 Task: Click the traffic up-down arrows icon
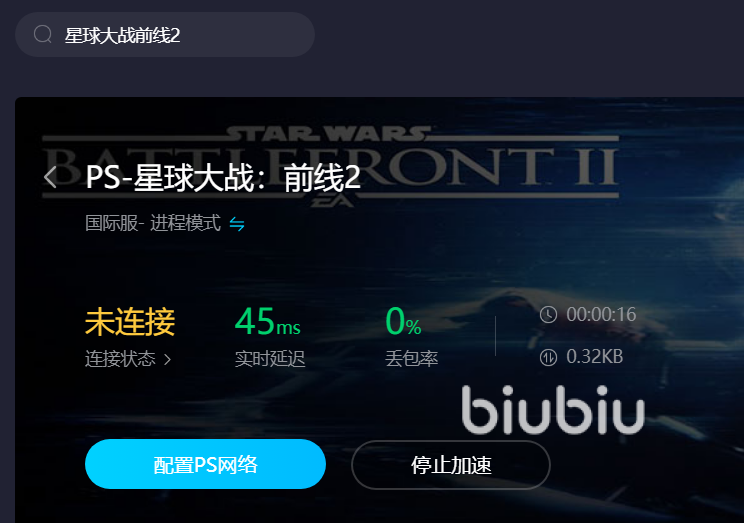pos(548,357)
